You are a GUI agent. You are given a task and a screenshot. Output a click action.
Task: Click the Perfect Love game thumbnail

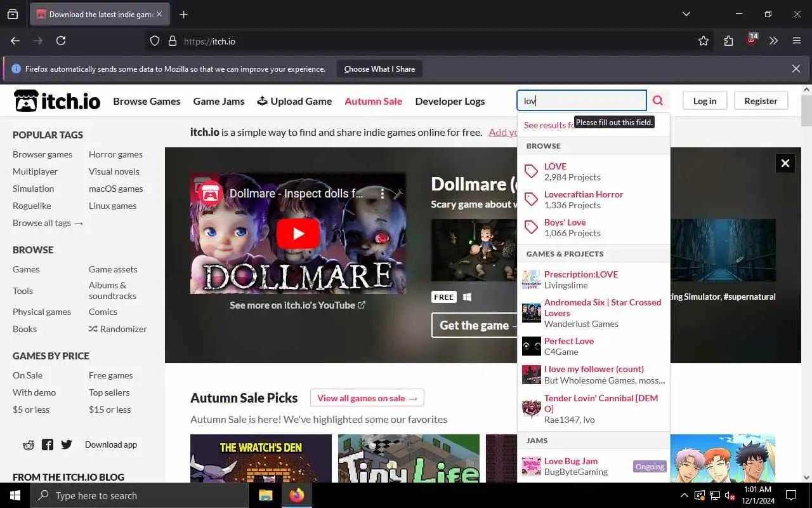coord(532,346)
